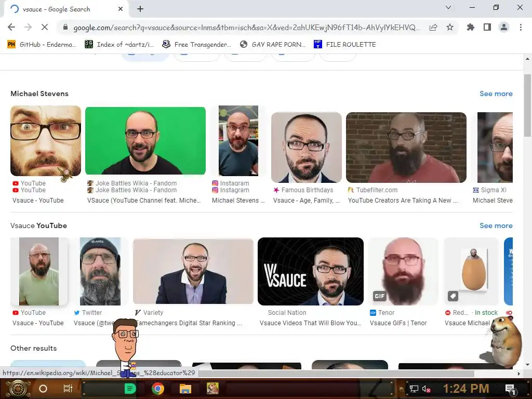Click See more for Vsauce YouTube

pyautogui.click(x=496, y=225)
